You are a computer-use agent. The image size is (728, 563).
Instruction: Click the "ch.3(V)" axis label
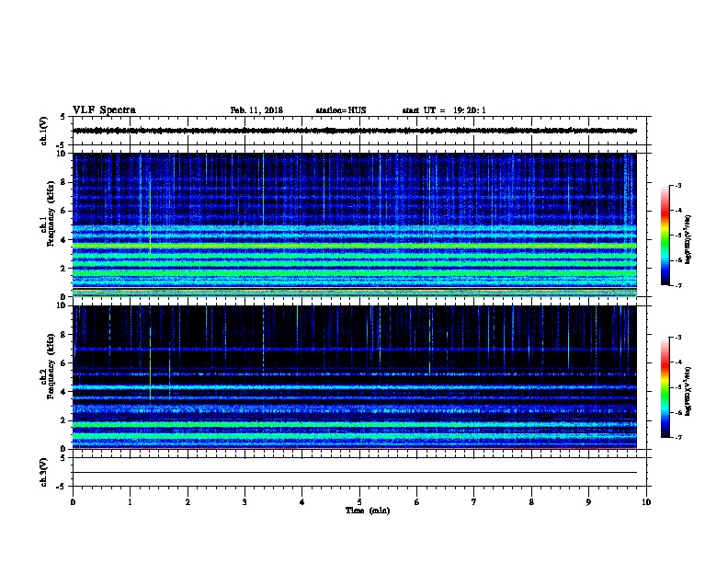pyautogui.click(x=43, y=472)
